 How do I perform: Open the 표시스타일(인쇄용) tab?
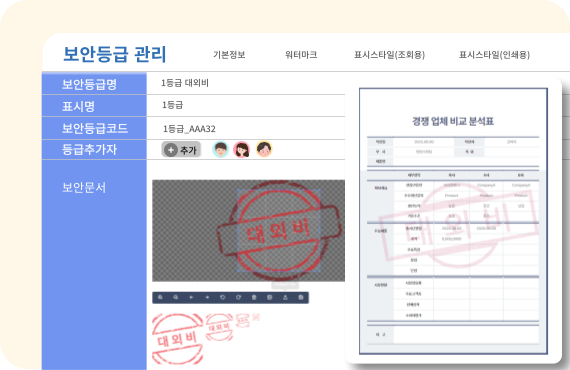[x=494, y=55]
